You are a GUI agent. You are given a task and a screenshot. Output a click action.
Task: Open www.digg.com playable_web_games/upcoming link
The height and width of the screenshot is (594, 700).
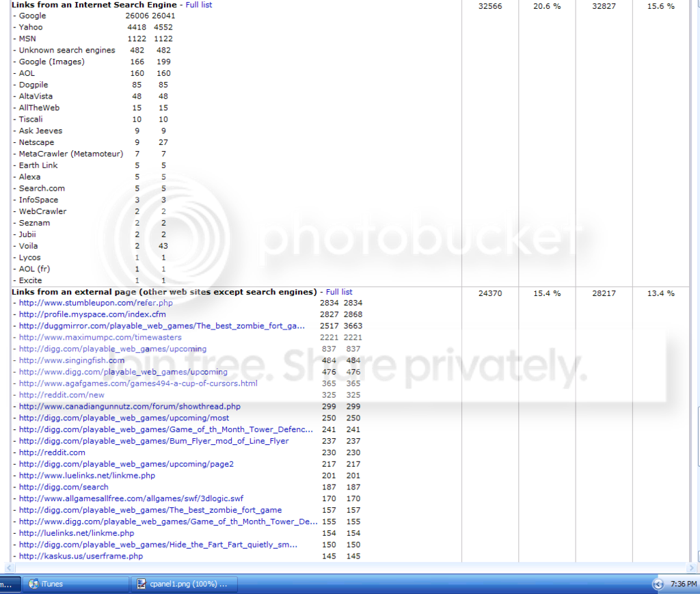tap(123, 373)
